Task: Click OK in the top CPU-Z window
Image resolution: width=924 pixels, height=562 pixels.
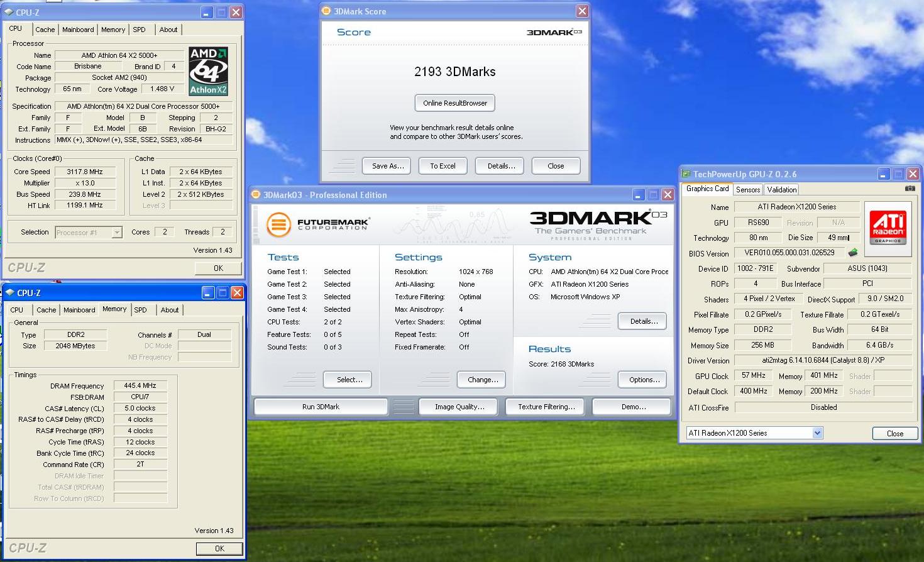Action: coord(218,268)
